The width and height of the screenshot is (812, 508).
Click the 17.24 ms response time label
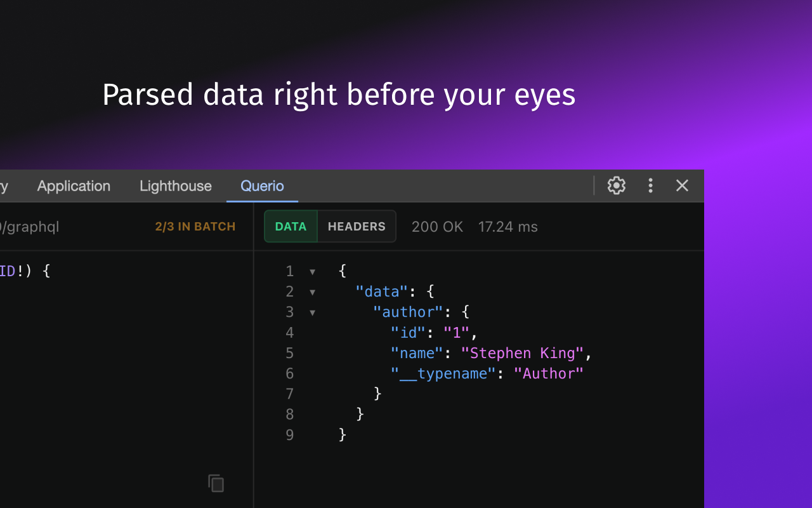(507, 226)
